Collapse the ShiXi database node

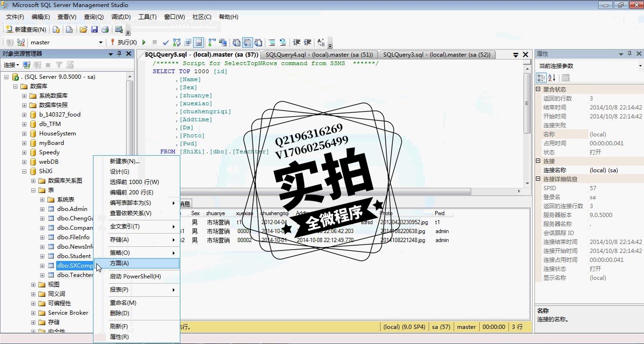[x=24, y=171]
